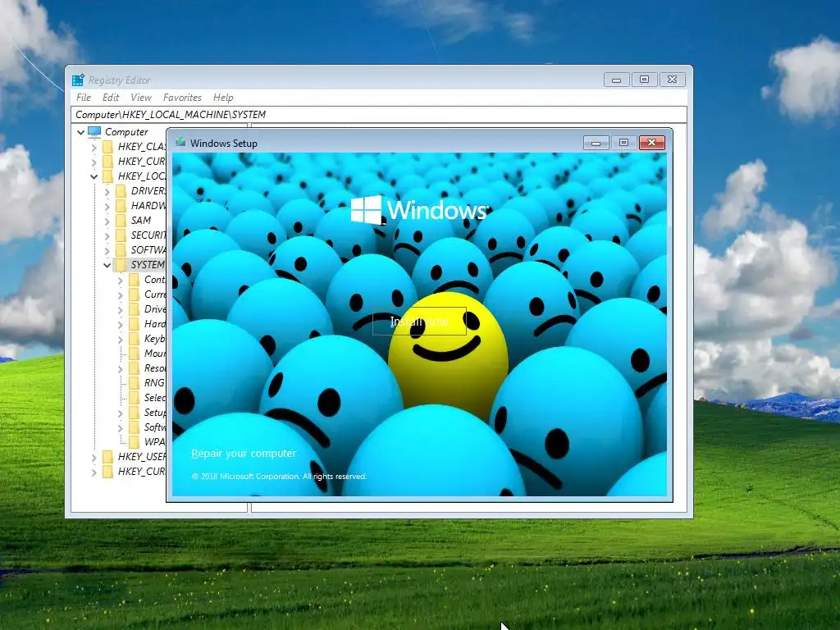Maximize the Registry Editor window
The width and height of the screenshot is (840, 630).
pyautogui.click(x=645, y=80)
